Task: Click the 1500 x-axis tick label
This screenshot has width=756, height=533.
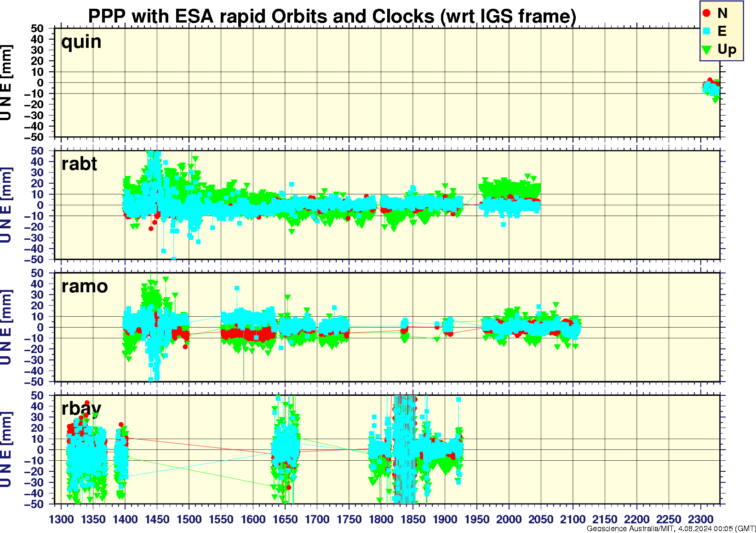Action: click(189, 519)
